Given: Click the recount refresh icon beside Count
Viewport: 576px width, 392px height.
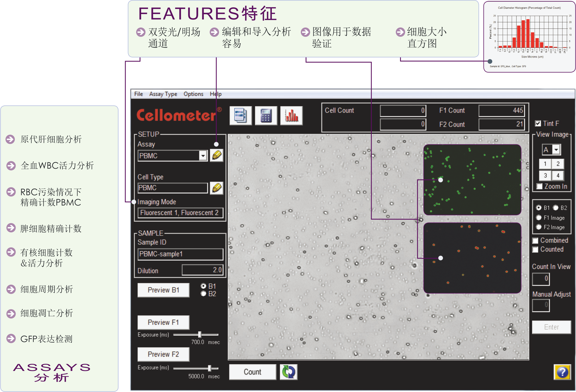Looking at the screenshot, I should [x=289, y=372].
